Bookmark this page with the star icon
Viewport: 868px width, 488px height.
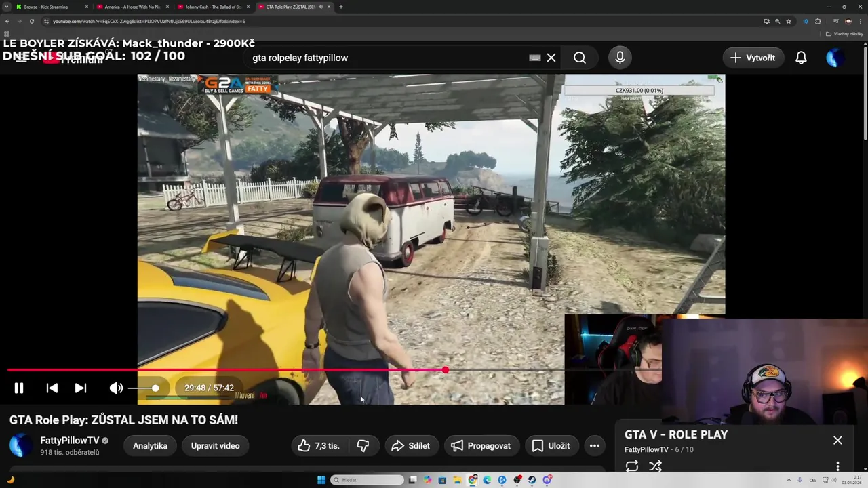click(789, 21)
